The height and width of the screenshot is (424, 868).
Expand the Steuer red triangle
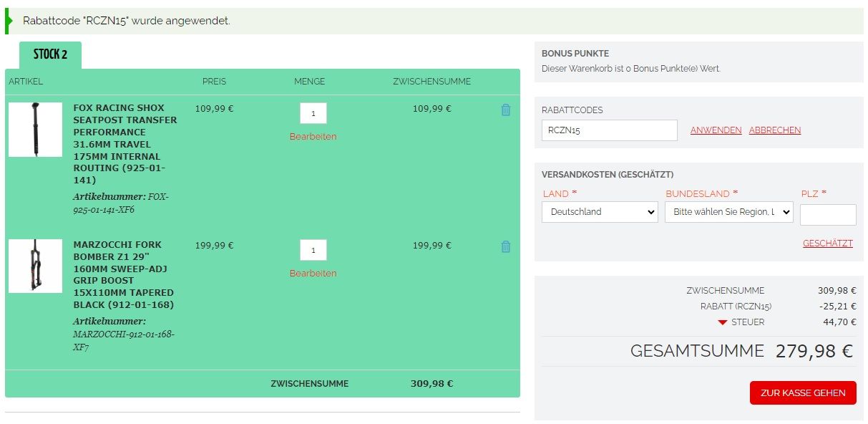[722, 323]
